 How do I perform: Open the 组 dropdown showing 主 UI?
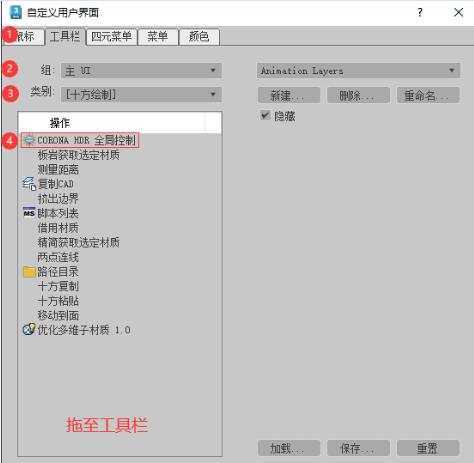click(141, 71)
